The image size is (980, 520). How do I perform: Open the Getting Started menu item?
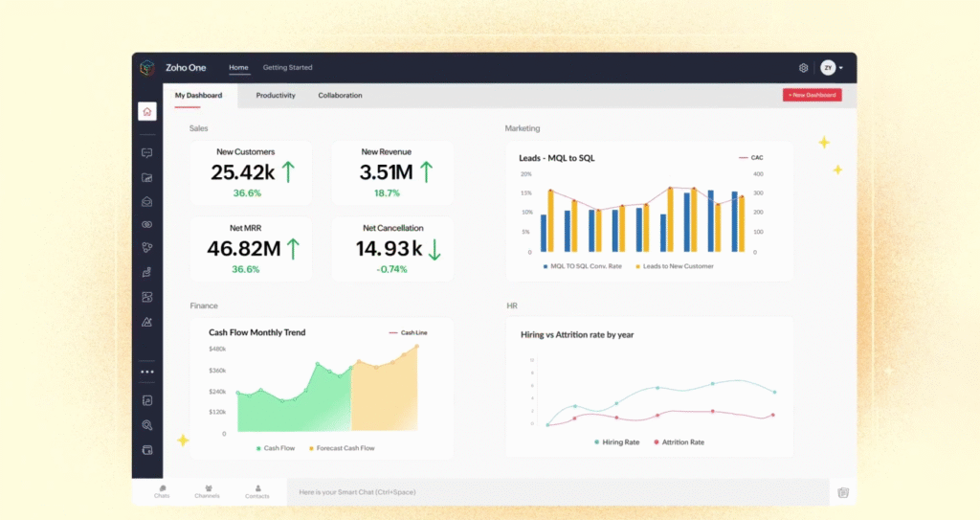(287, 68)
